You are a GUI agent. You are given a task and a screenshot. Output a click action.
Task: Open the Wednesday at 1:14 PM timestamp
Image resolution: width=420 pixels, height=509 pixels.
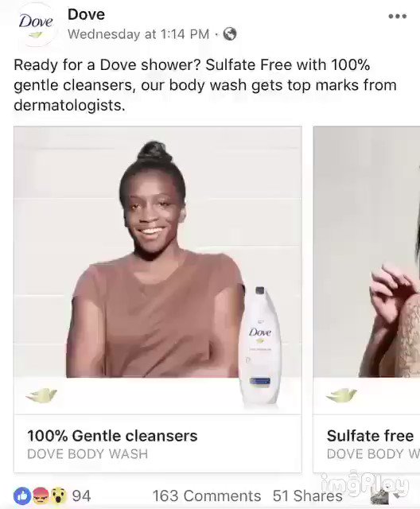(138, 34)
